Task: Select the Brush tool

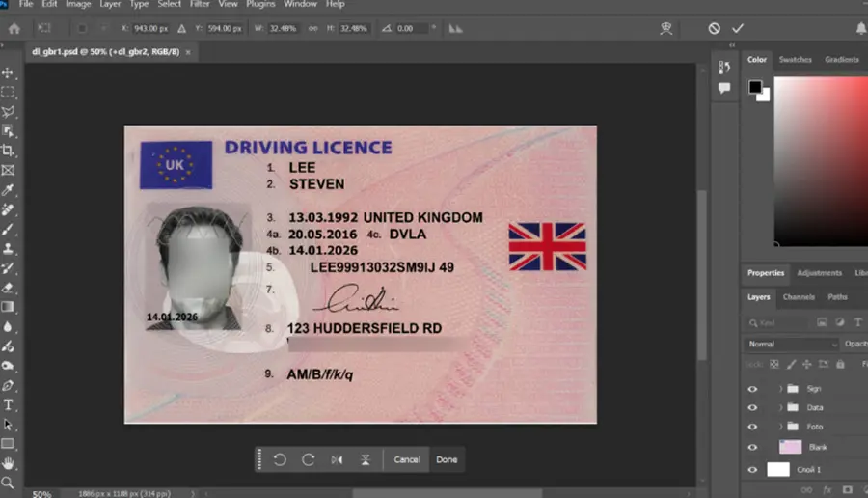Action: tap(8, 230)
